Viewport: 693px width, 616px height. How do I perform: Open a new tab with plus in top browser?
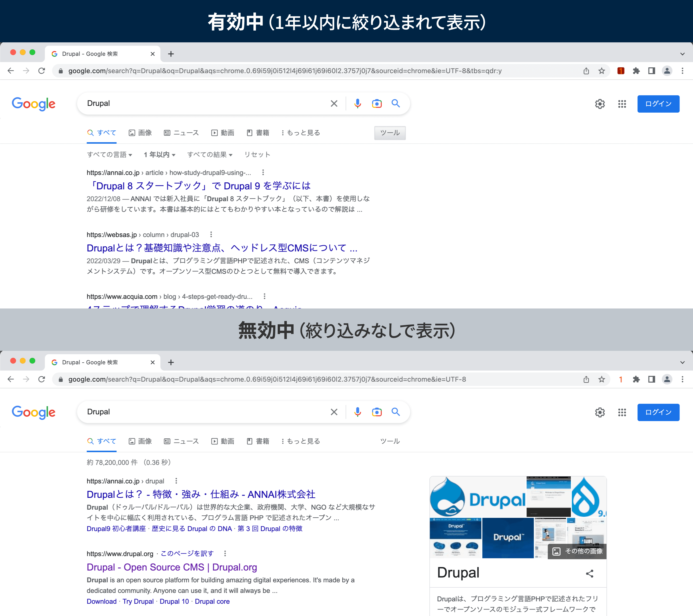tap(171, 54)
